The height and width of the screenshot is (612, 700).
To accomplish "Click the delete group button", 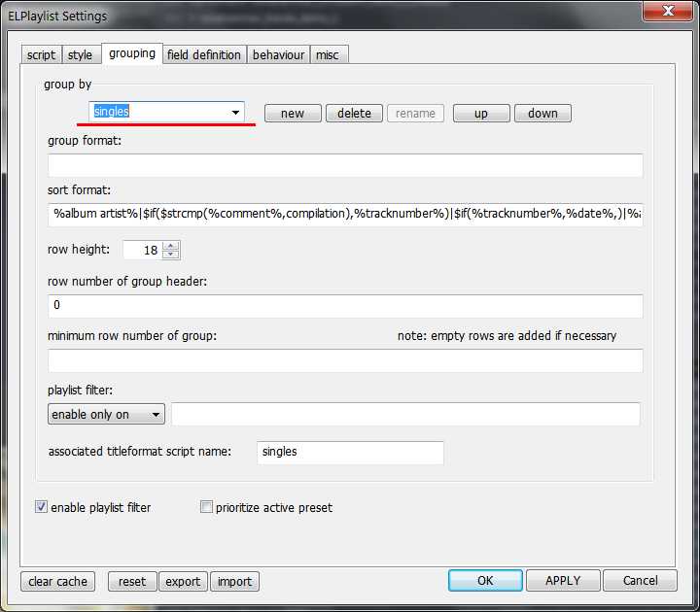I will (x=354, y=114).
